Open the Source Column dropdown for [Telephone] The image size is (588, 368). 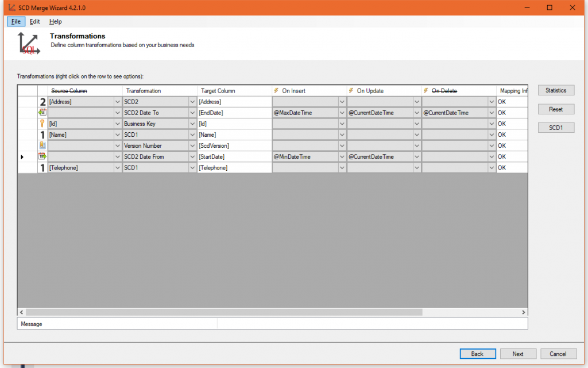tap(117, 167)
